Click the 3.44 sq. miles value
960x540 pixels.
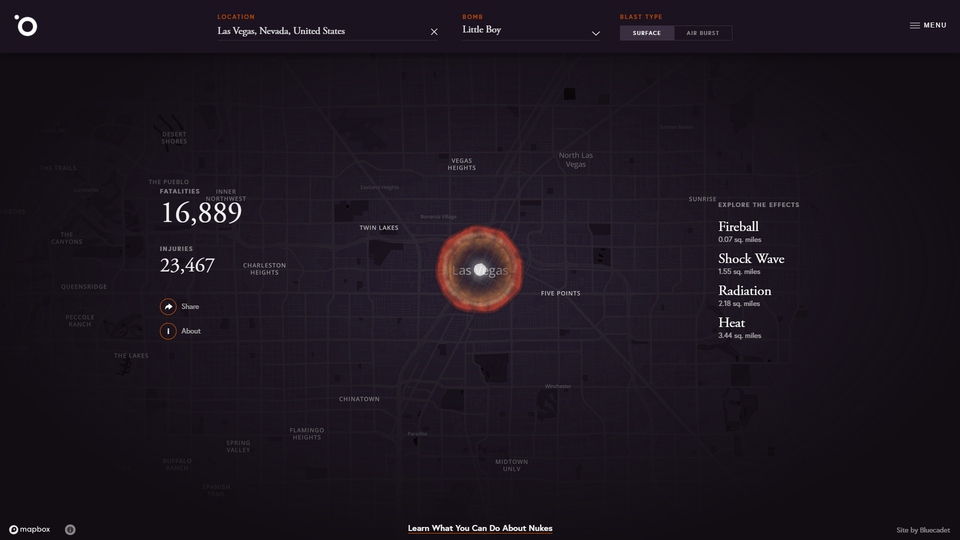(x=740, y=336)
